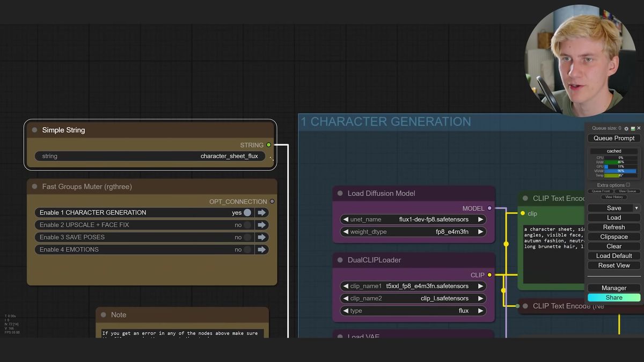Click the Load button
The height and width of the screenshot is (362, 644).
[614, 218]
